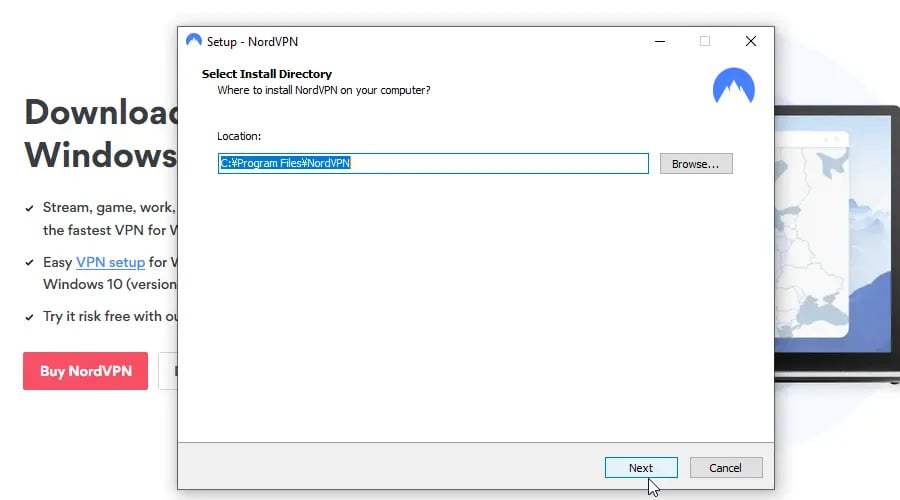Click the "Location:" label
The height and width of the screenshot is (500, 900).
(x=239, y=136)
